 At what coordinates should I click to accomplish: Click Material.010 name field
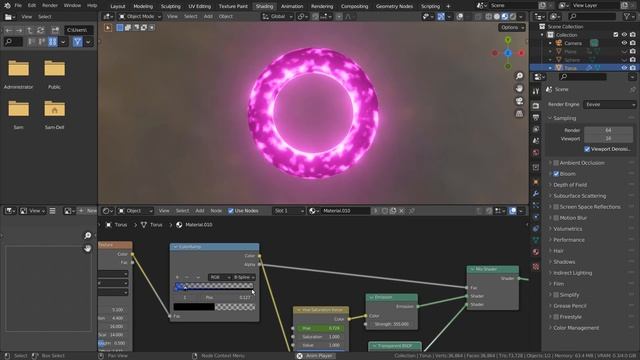point(345,211)
